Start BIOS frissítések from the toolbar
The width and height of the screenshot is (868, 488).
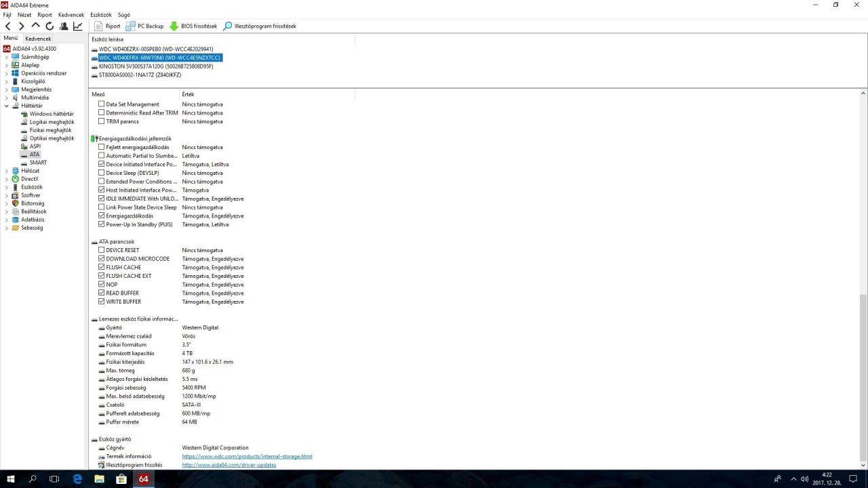[x=193, y=26]
